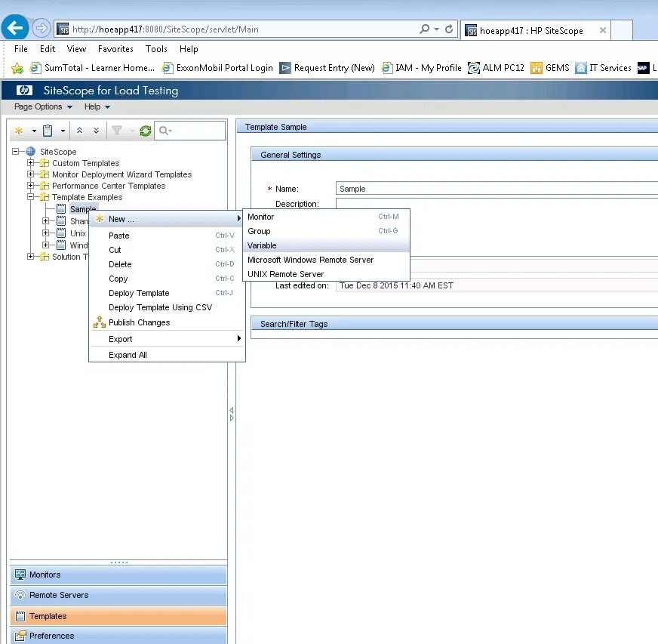
Task: Click the Monitors panel screen icon
Action: click(x=20, y=575)
